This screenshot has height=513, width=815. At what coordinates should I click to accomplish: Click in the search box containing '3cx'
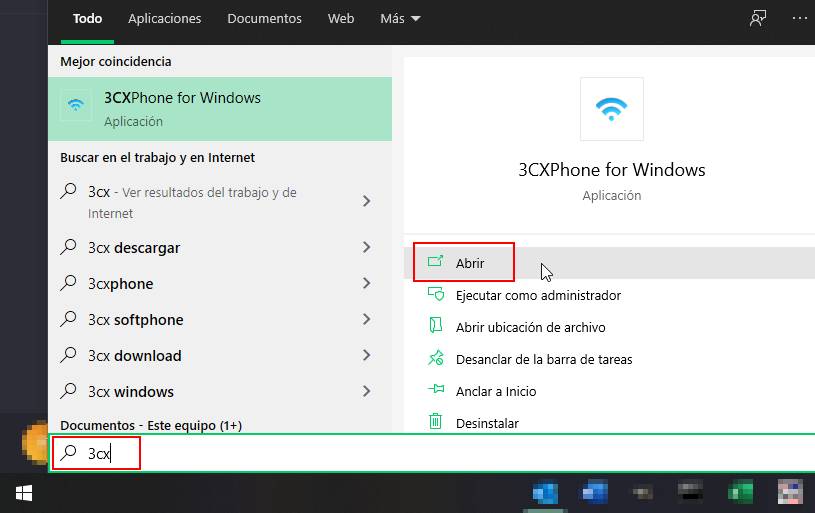tap(432, 453)
